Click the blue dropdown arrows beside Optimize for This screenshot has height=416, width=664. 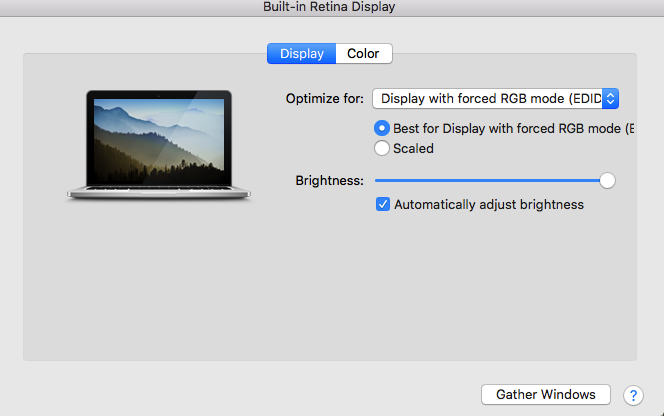point(610,99)
